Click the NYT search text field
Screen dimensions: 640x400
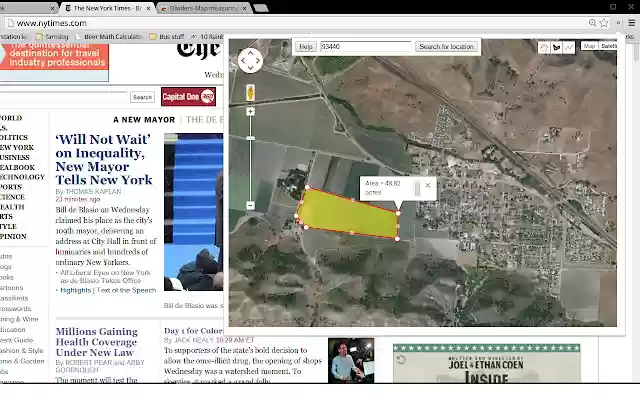(x=63, y=97)
